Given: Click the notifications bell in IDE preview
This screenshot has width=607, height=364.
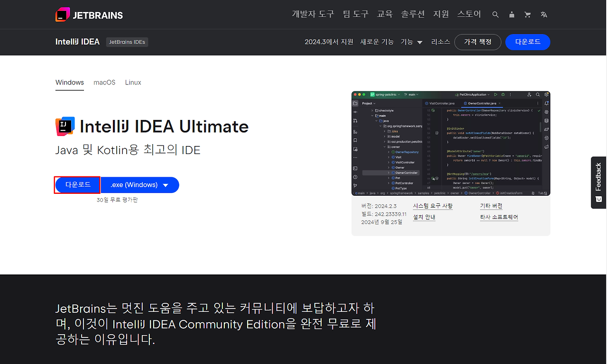Looking at the screenshot, I should click(547, 103).
